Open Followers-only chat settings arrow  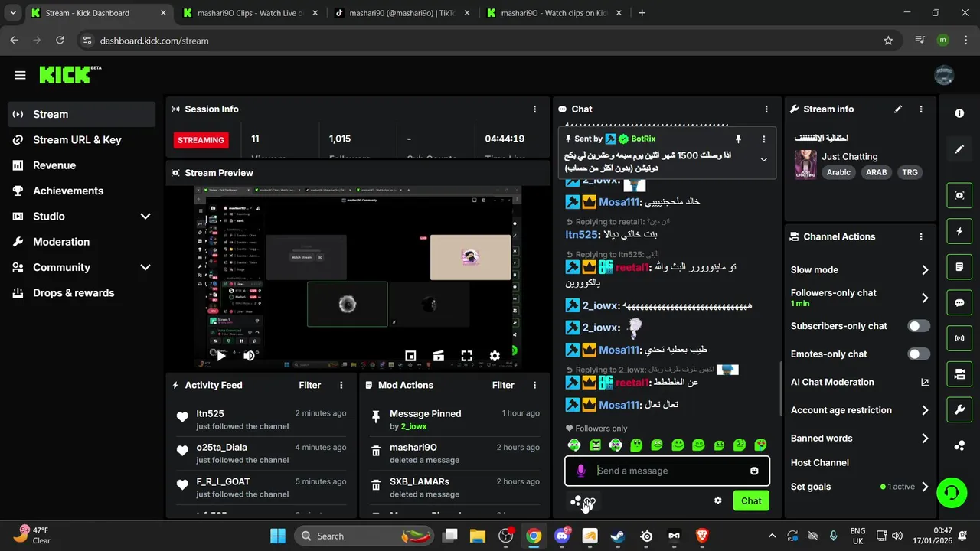coord(925,298)
